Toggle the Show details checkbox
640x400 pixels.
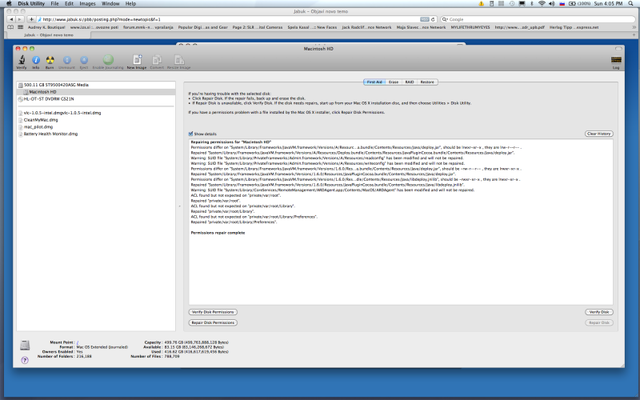(x=191, y=134)
